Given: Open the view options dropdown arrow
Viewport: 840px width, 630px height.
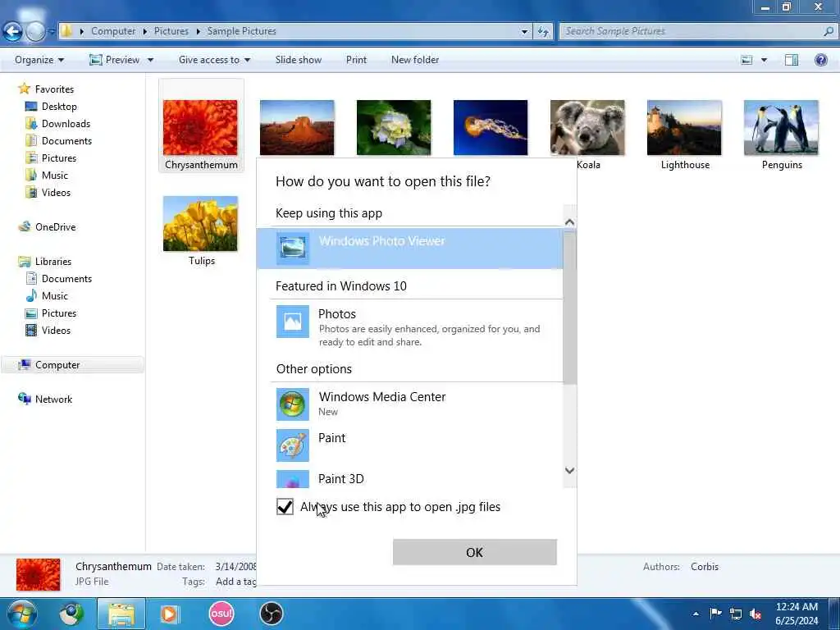Looking at the screenshot, I should [x=764, y=60].
